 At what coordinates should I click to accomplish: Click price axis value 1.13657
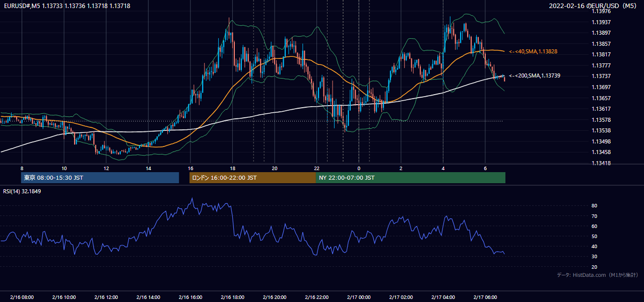(x=601, y=98)
